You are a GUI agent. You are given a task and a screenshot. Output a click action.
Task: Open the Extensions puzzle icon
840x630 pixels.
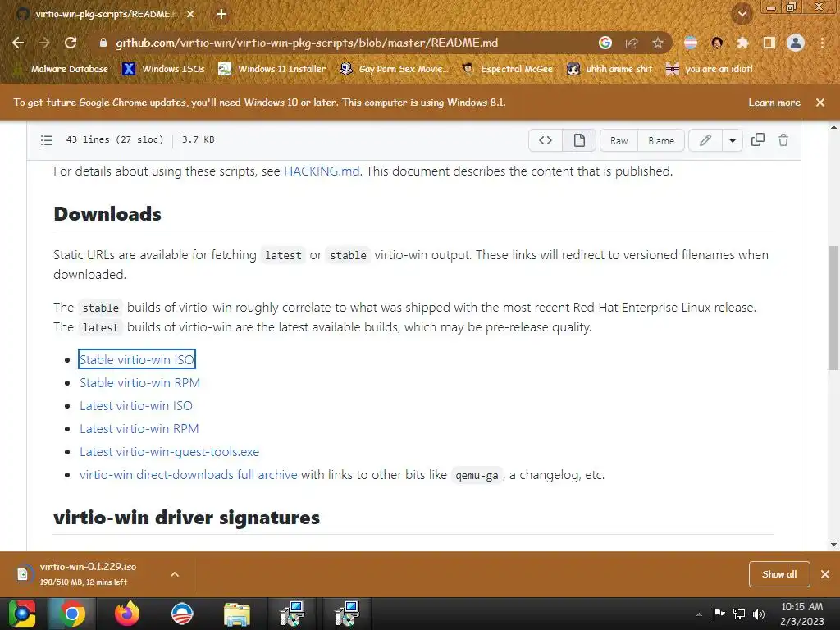tap(742, 43)
